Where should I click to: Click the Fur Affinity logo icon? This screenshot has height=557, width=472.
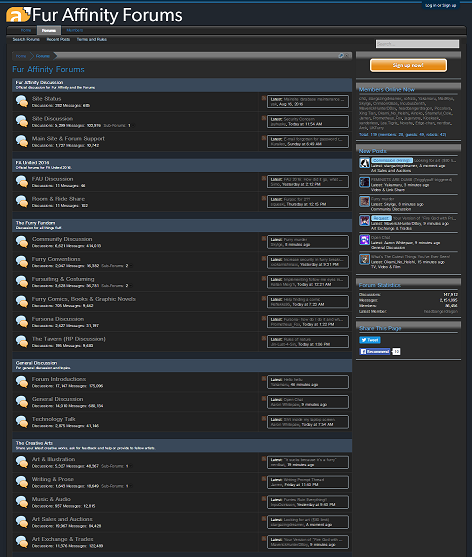pos(18,15)
